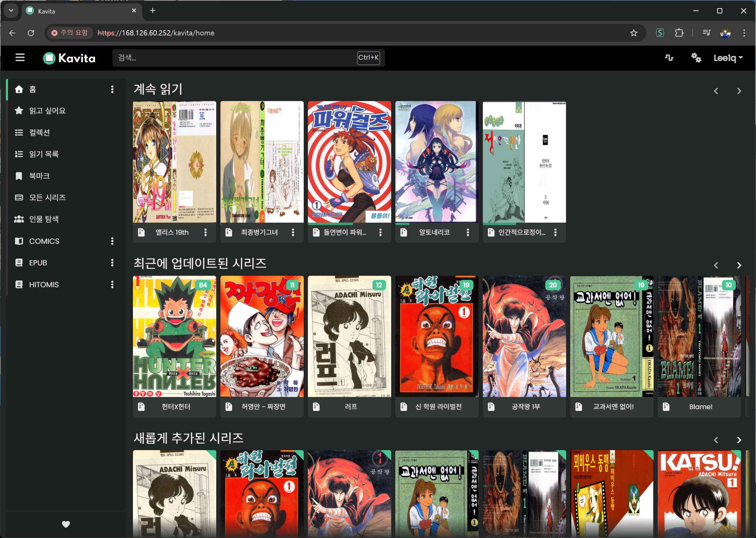Open the activity pulse icon in header

pyautogui.click(x=669, y=58)
